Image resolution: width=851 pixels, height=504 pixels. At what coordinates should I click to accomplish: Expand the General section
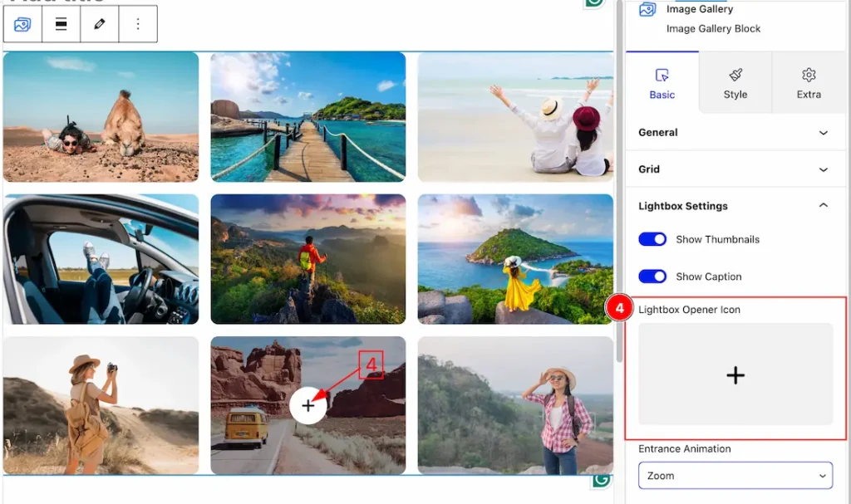coord(735,132)
